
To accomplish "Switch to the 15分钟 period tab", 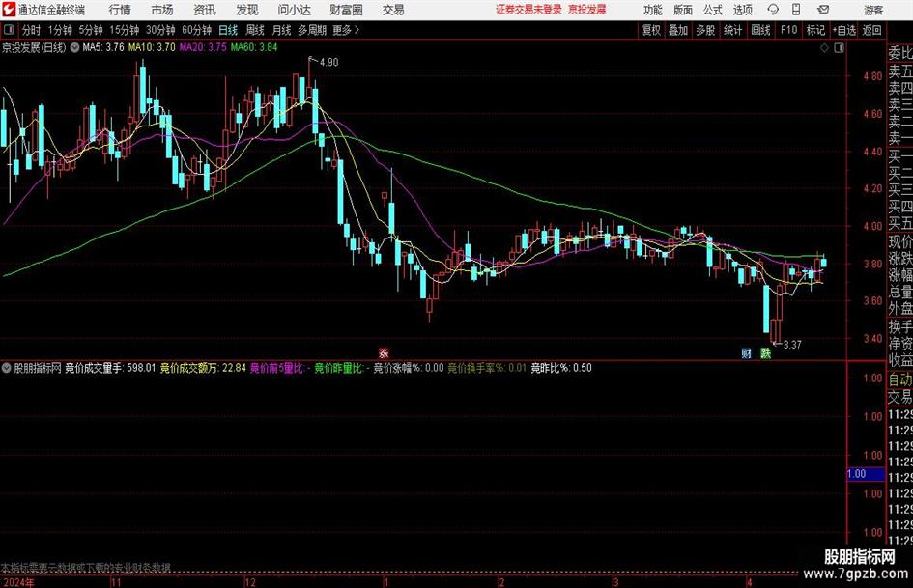I will 124,30.
